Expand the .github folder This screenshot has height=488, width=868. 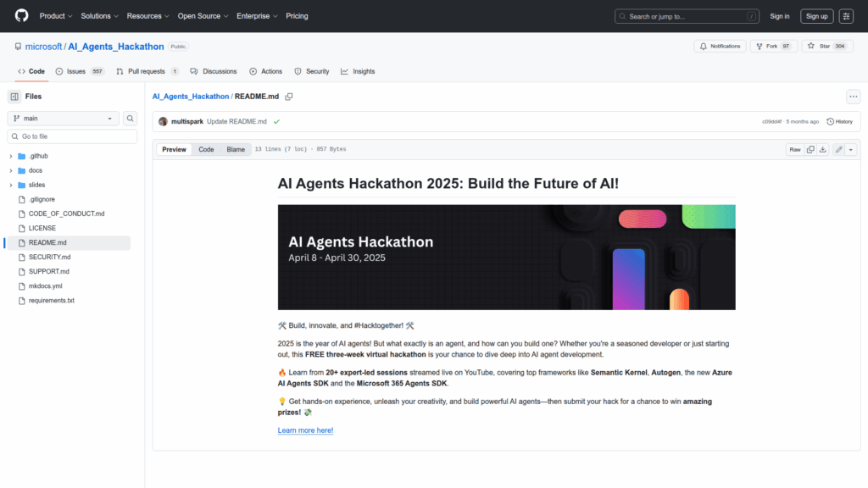click(x=10, y=156)
